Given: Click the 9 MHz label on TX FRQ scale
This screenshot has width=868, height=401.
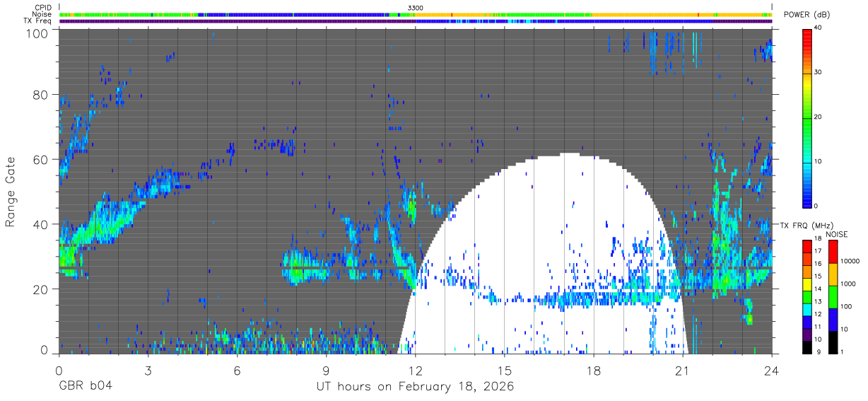Looking at the screenshot, I should coord(817,351).
